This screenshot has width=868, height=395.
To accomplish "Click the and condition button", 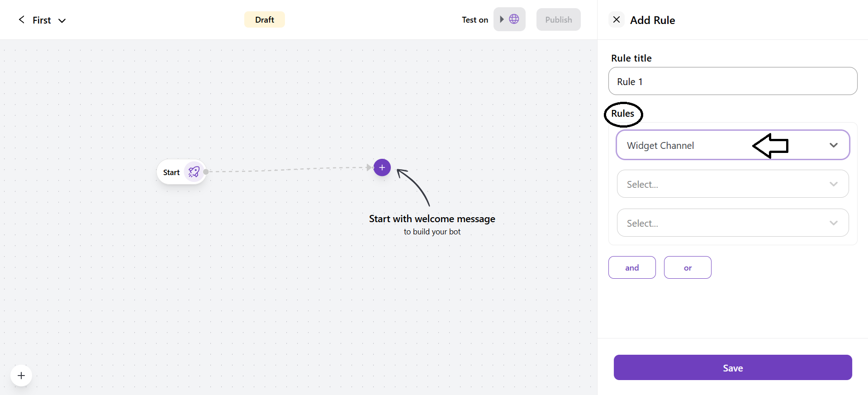I will tap(631, 267).
